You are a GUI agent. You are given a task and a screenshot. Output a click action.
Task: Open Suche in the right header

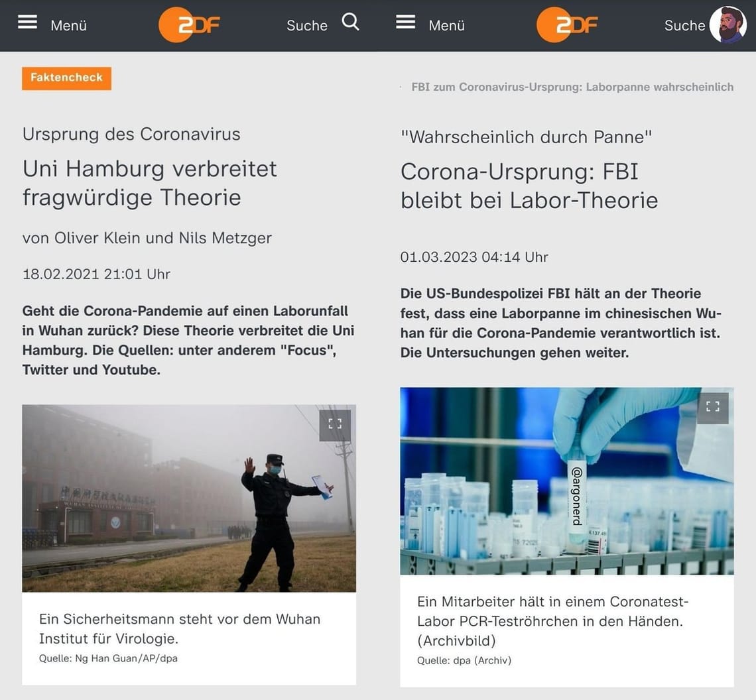pos(684,25)
